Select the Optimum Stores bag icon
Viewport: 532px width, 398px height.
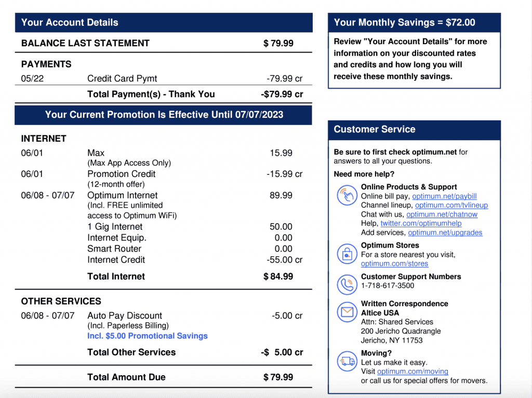347,254
